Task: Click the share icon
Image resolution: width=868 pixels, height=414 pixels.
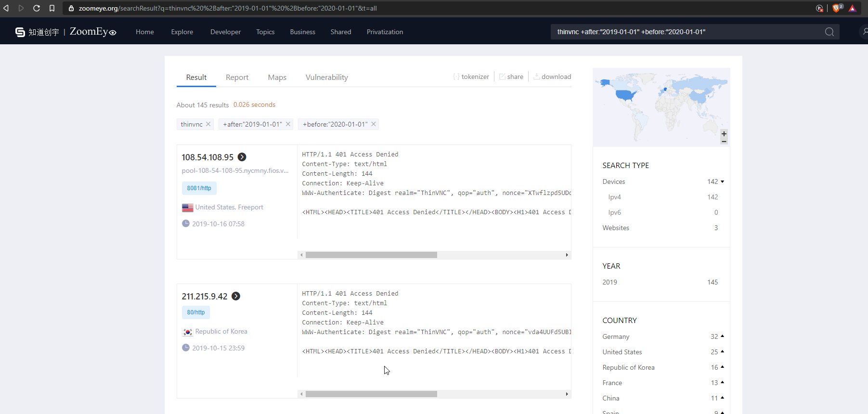Action: click(502, 77)
